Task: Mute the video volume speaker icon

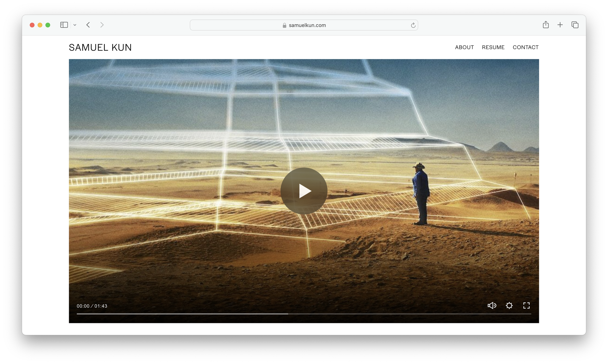Action: coord(492,305)
